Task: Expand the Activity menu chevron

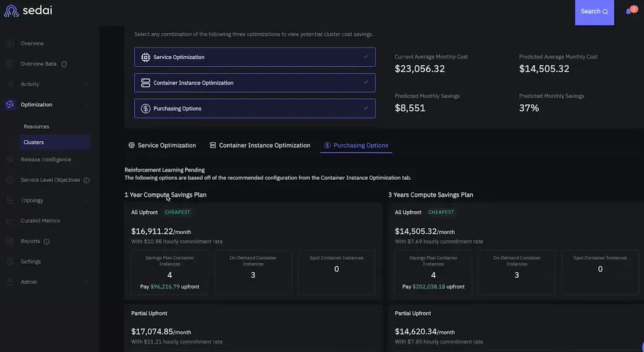Action: pyautogui.click(x=87, y=85)
